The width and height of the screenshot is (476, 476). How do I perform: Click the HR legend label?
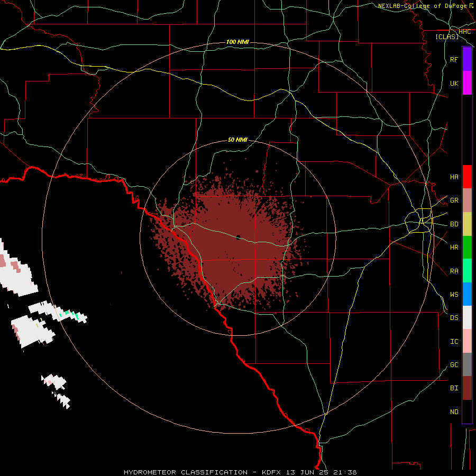[454, 248]
